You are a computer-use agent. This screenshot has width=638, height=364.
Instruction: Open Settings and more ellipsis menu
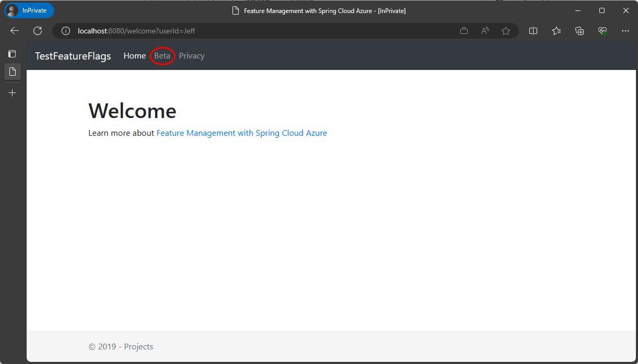click(625, 31)
